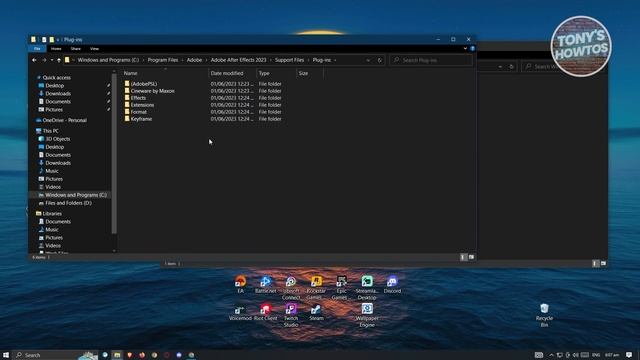Open the Share ribbon tab

[x=76, y=49]
